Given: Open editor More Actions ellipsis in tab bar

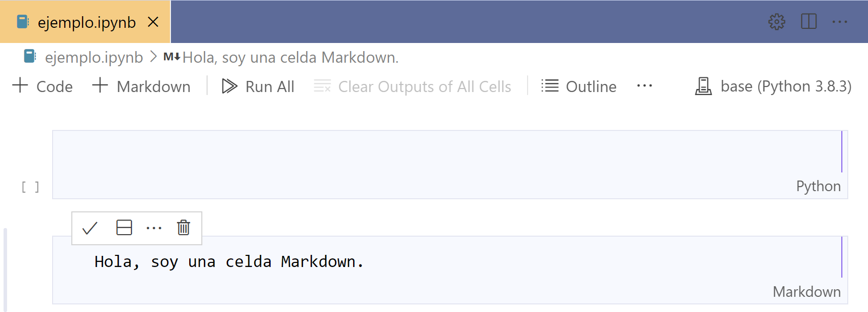Looking at the screenshot, I should tap(840, 22).
